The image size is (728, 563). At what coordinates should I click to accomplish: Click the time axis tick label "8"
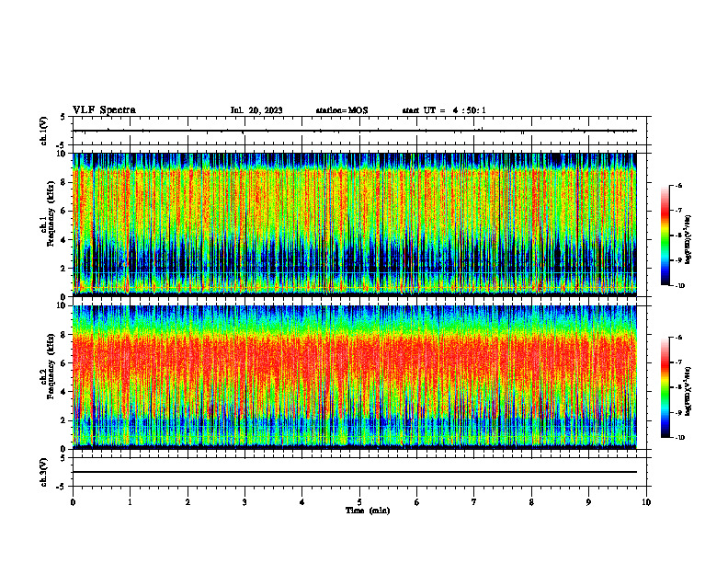(x=531, y=502)
